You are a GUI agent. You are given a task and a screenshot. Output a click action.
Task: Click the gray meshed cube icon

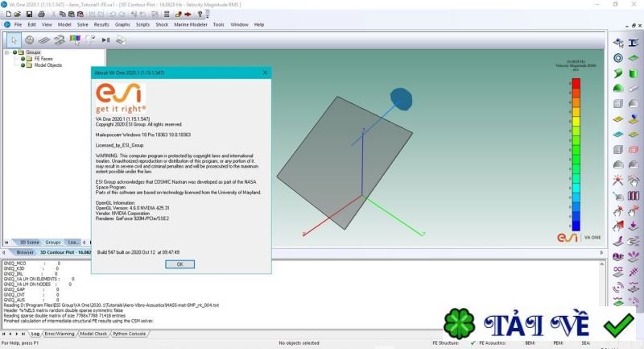[x=618, y=150]
